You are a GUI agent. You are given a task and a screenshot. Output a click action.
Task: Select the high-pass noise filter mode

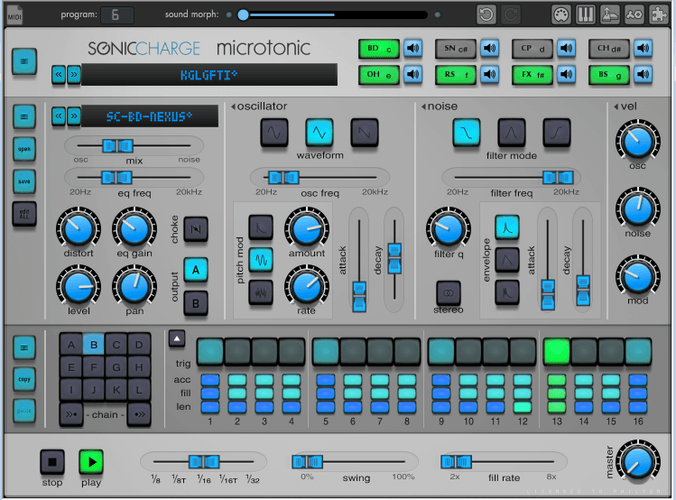(x=556, y=131)
